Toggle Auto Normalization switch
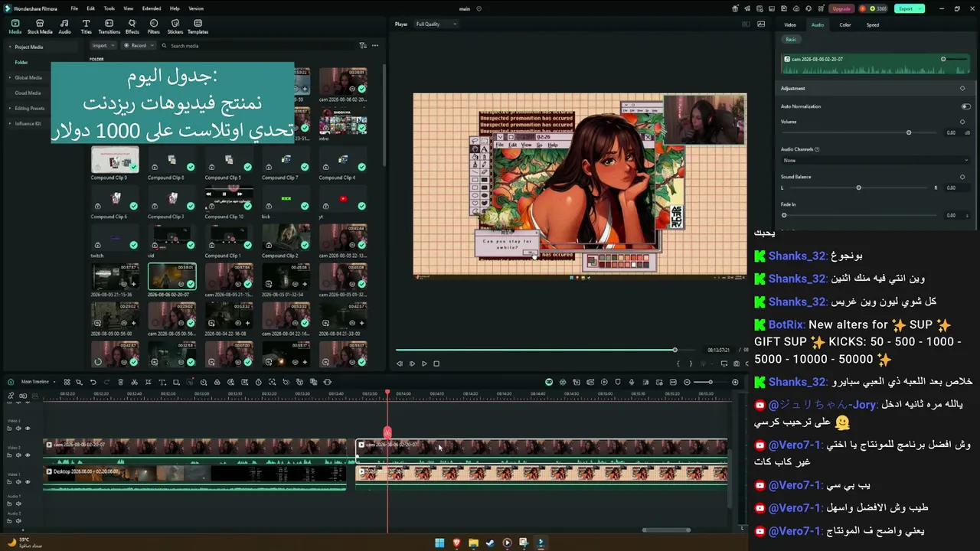The width and height of the screenshot is (980, 551). pyautogui.click(x=965, y=106)
